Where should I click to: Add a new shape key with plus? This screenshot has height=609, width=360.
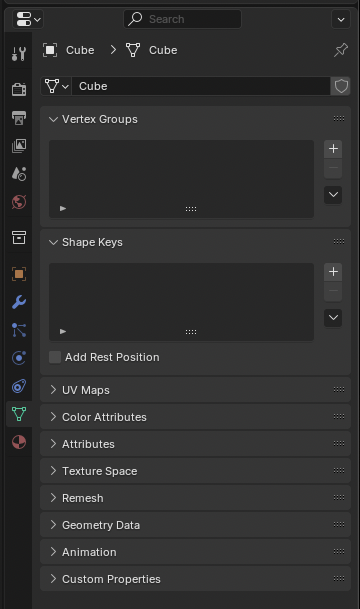[x=333, y=271]
